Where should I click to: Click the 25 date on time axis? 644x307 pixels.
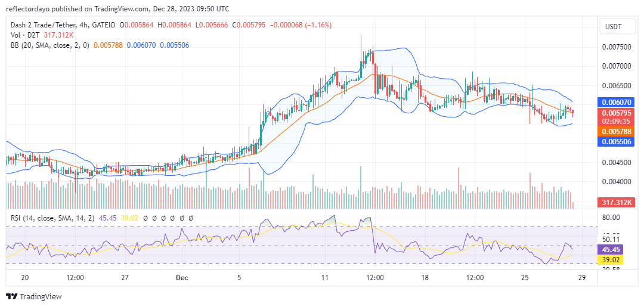(525, 277)
